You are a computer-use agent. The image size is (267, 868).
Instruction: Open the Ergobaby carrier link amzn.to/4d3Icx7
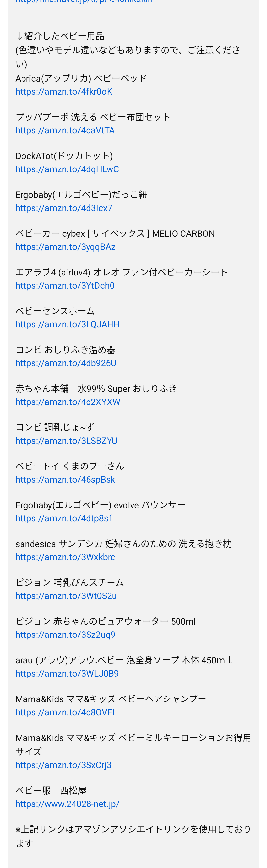coord(64,208)
